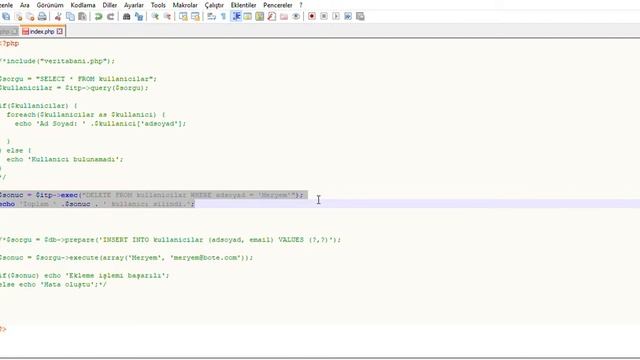Image resolution: width=640 pixels, height=360 pixels.
Task: Click the DELETE FROM kullanicilar exec line
Action: click(152, 195)
